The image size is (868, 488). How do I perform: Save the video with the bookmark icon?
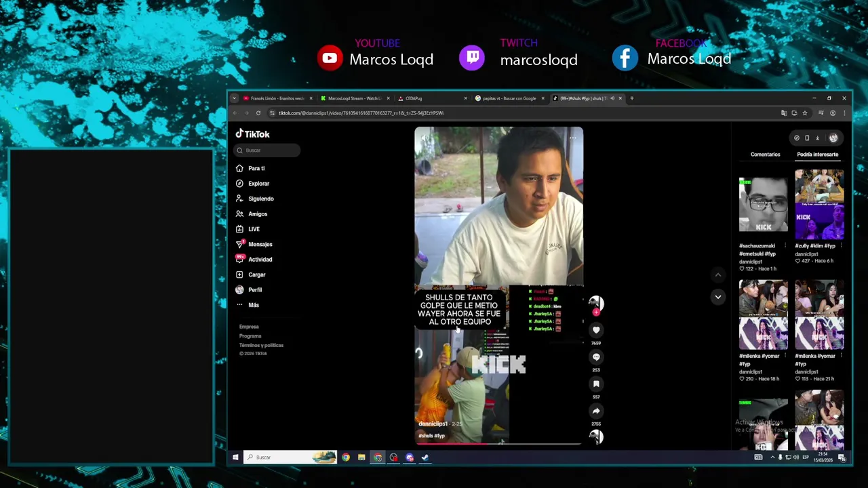[x=596, y=384]
